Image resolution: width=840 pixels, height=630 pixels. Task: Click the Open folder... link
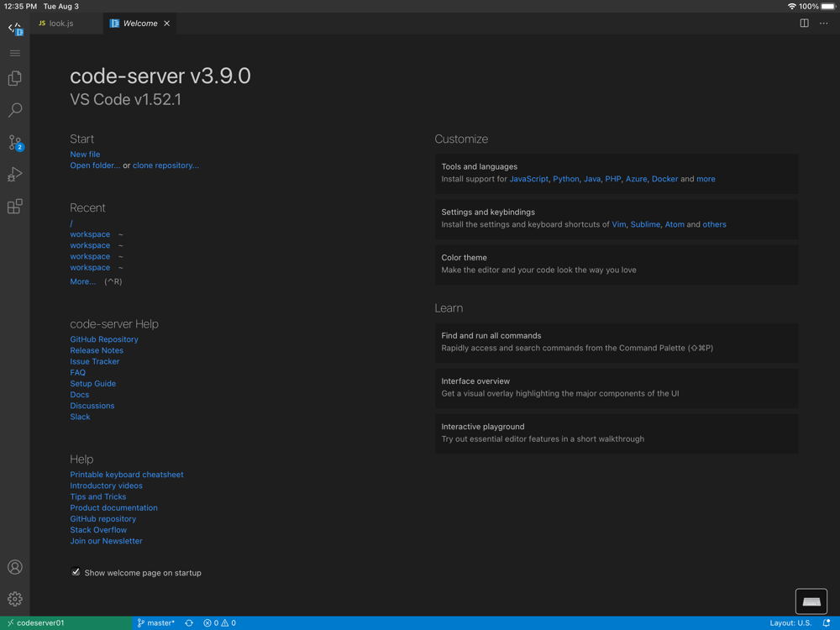[95, 165]
